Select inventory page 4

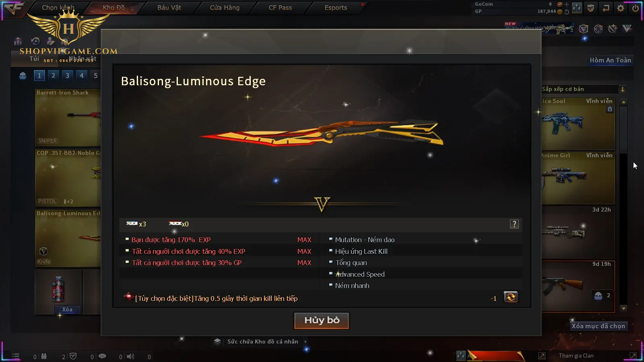coord(82,75)
